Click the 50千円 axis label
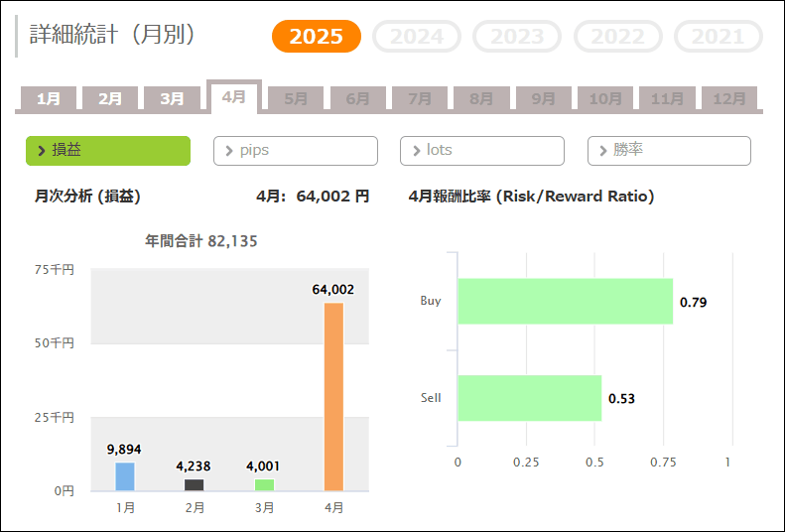This screenshot has height=532, width=785. [x=55, y=343]
